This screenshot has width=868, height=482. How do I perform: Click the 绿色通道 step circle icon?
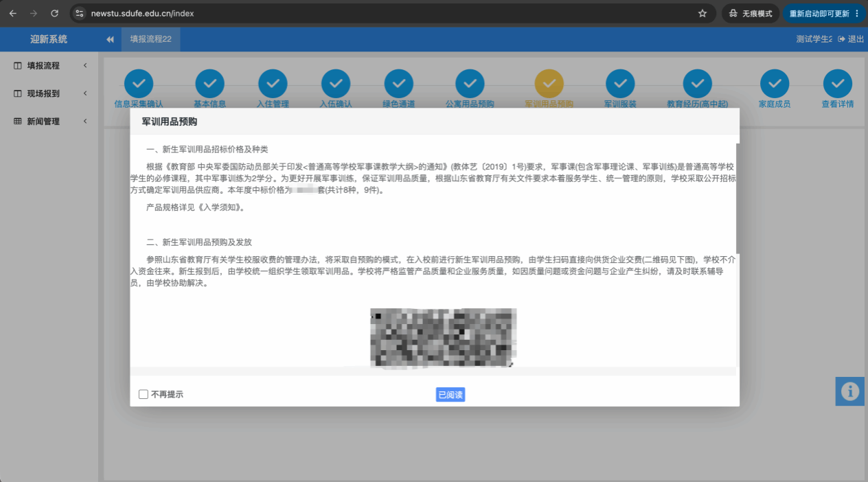pyautogui.click(x=399, y=84)
